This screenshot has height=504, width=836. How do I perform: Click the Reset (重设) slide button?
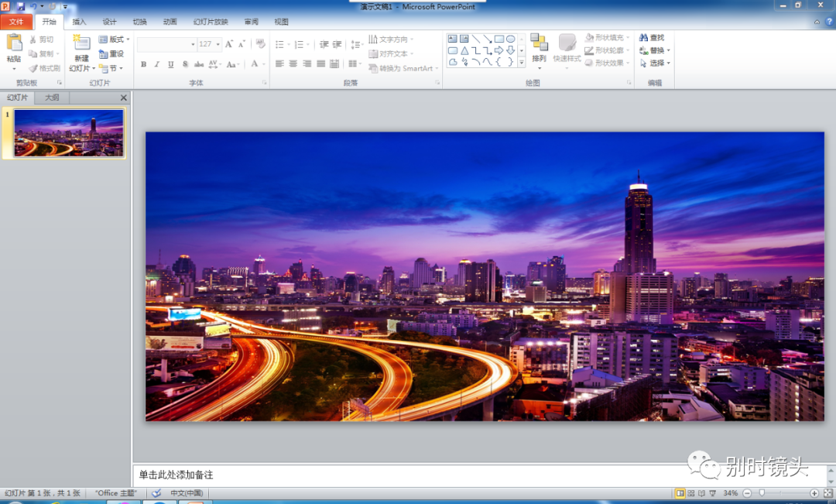[x=111, y=54]
